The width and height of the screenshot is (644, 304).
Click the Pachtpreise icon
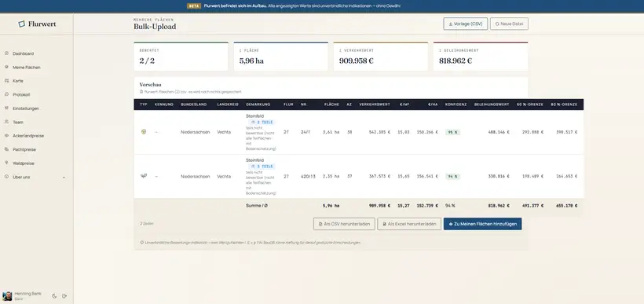(x=6, y=149)
